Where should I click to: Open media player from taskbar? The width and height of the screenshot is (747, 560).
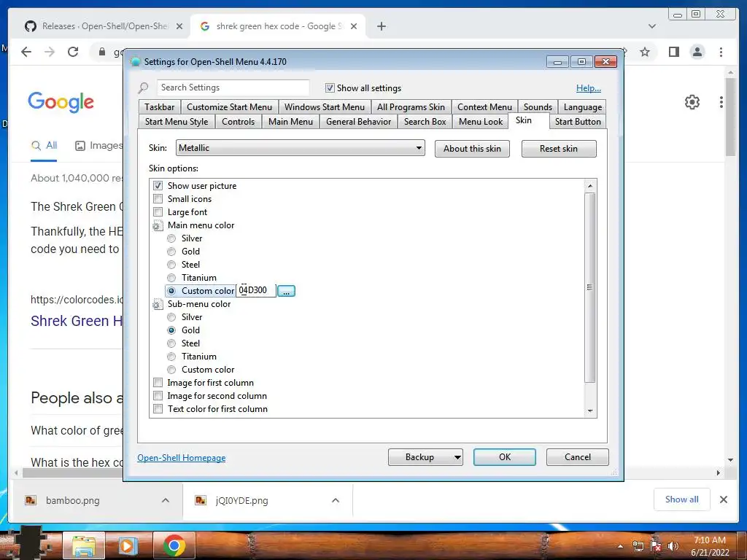pos(127,545)
